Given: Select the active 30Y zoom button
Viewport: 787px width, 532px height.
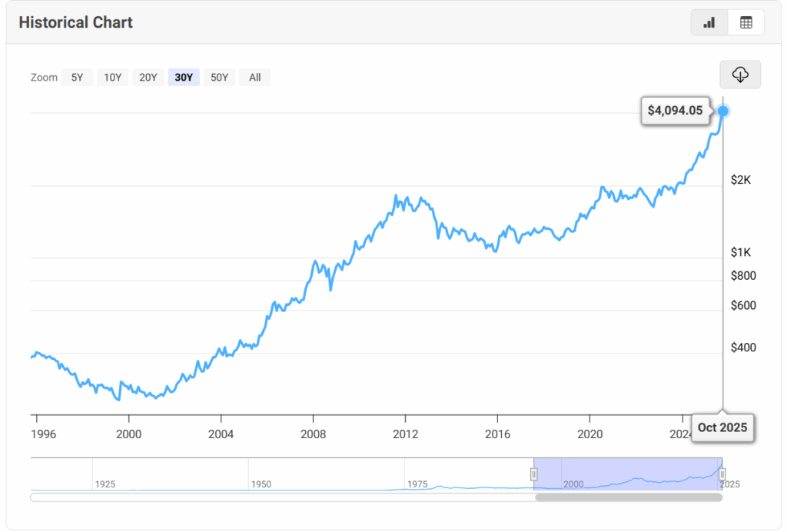Looking at the screenshot, I should pos(184,77).
